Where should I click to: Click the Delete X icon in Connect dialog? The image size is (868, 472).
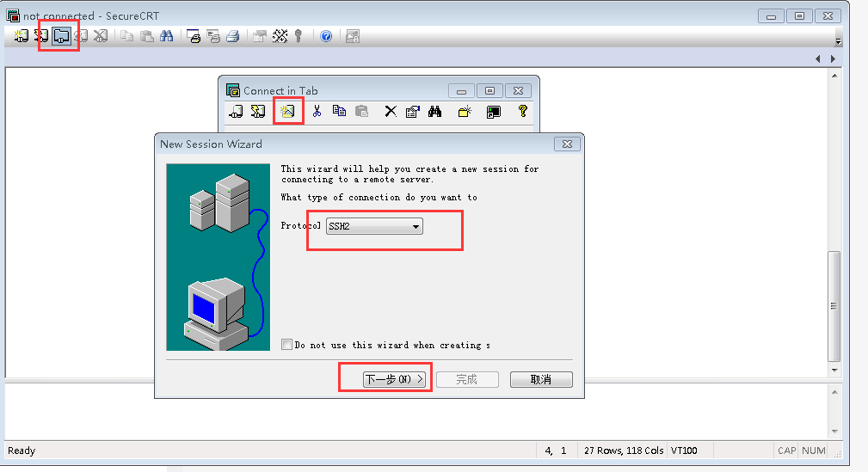pyautogui.click(x=391, y=111)
